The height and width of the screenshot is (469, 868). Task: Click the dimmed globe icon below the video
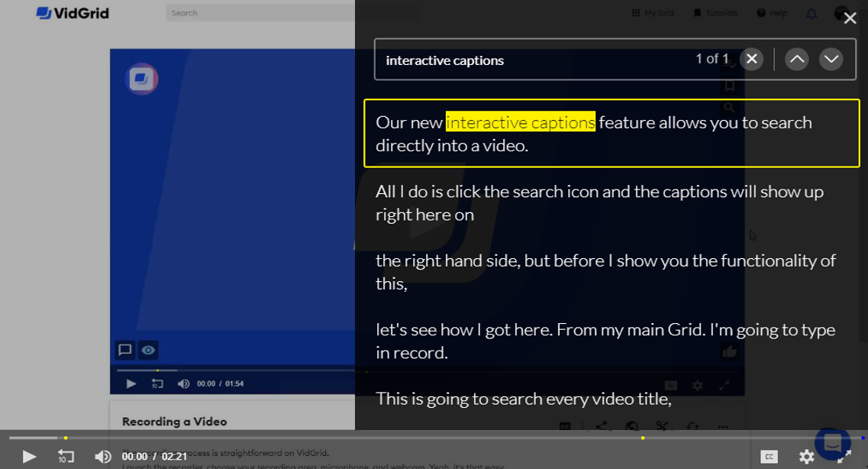(x=631, y=425)
